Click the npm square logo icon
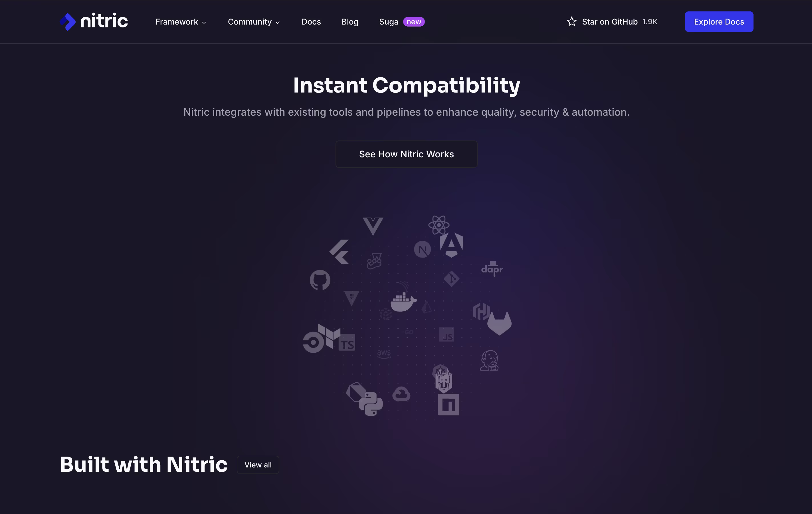Image resolution: width=812 pixels, height=514 pixels. 449,404
